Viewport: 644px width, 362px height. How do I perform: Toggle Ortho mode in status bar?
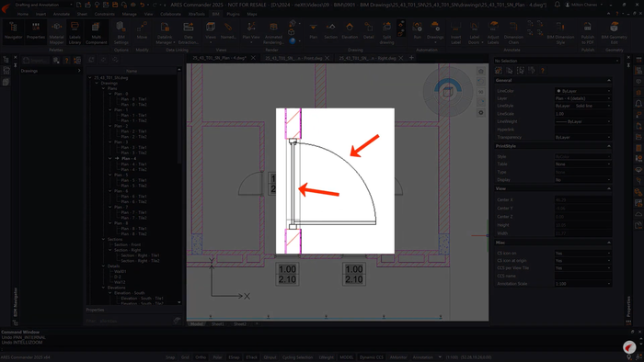[x=201, y=357]
